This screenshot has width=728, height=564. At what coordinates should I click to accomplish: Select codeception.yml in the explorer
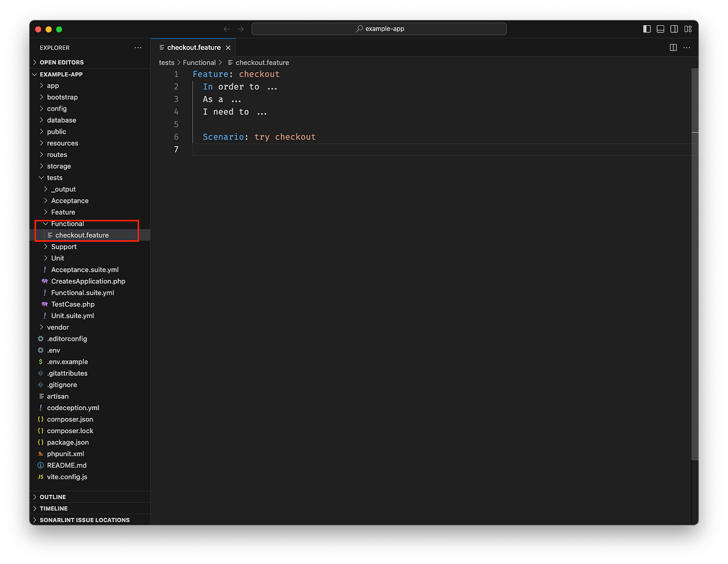point(72,407)
